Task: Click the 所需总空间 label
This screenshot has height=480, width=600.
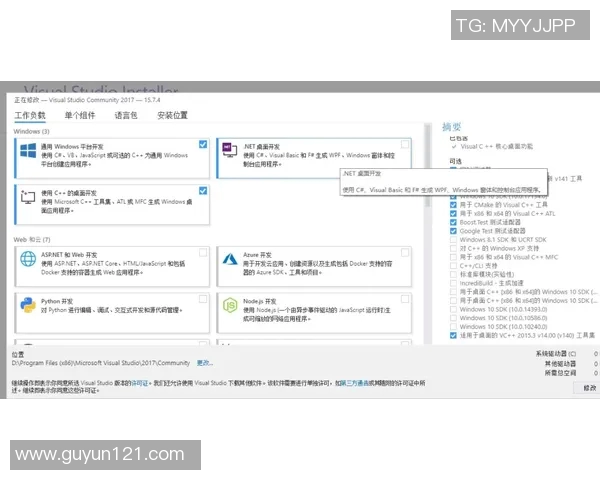Action: coord(560,373)
